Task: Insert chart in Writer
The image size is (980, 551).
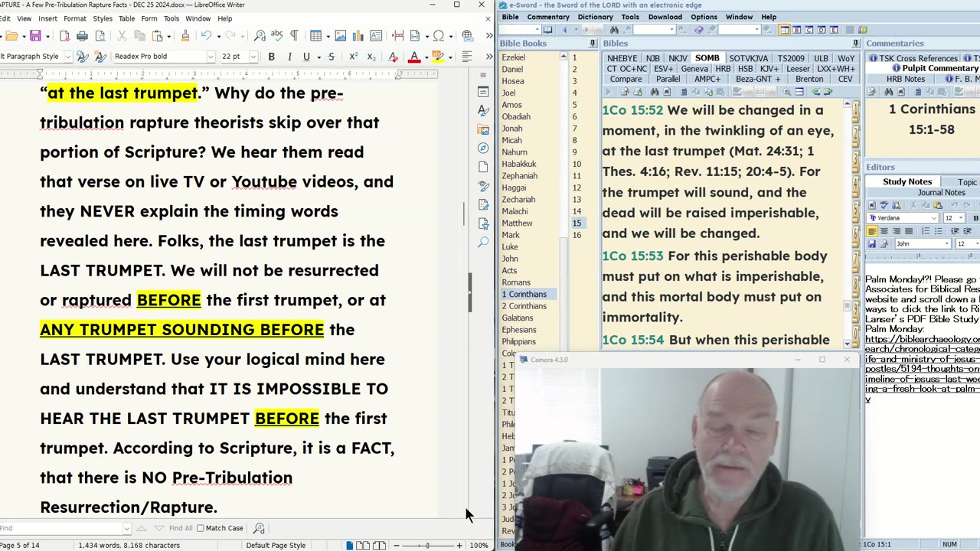Action: pyautogui.click(x=357, y=36)
